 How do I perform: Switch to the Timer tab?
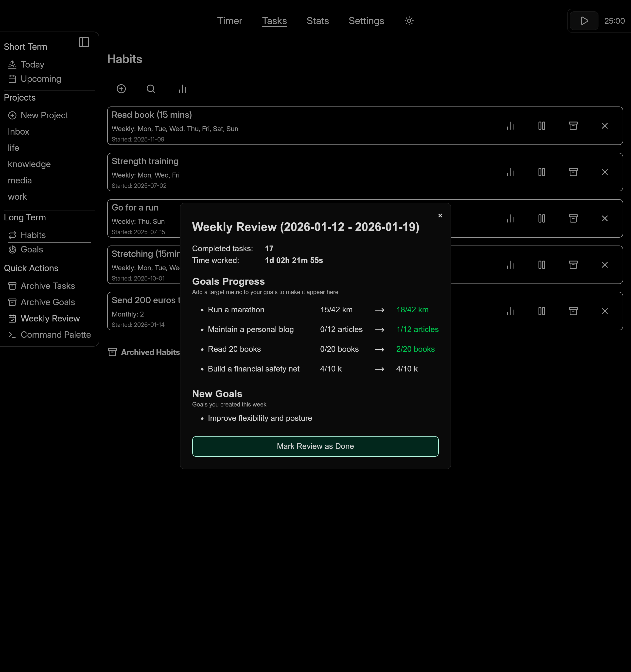click(229, 21)
